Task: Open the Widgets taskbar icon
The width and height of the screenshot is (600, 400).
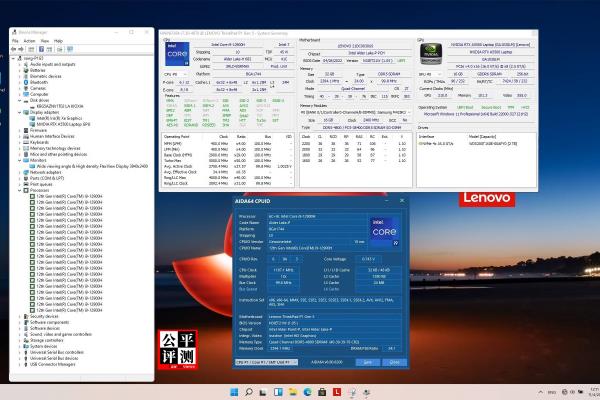Action: coord(278,392)
